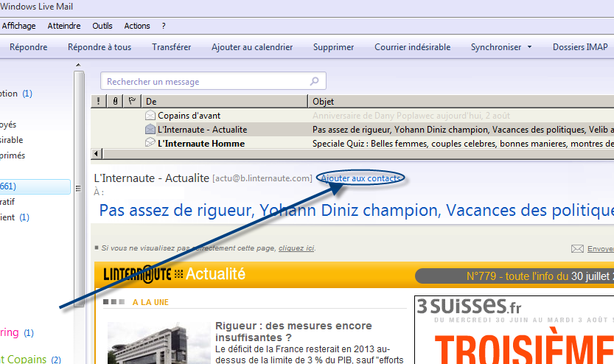Click the Objet text of Copains d'avant row

click(x=411, y=116)
